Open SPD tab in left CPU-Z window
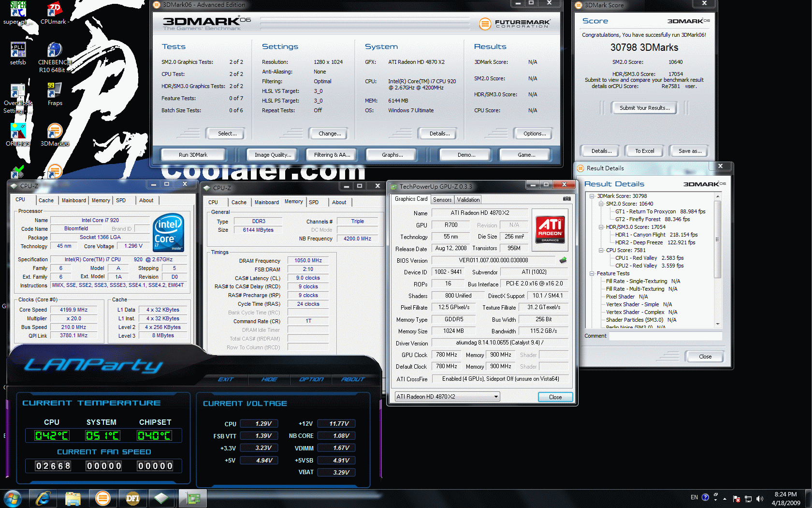The height and width of the screenshot is (508, 812). click(121, 200)
